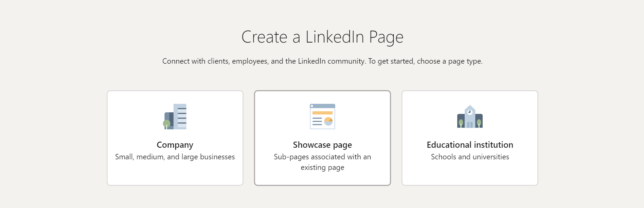Screen dimensions: 644x208
Task: Click the 'Connect with clients, employees' subtitle text
Action: [322, 61]
